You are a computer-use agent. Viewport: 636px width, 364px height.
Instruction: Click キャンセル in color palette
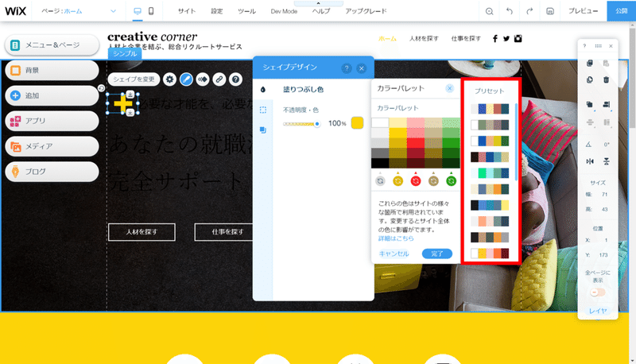click(394, 254)
